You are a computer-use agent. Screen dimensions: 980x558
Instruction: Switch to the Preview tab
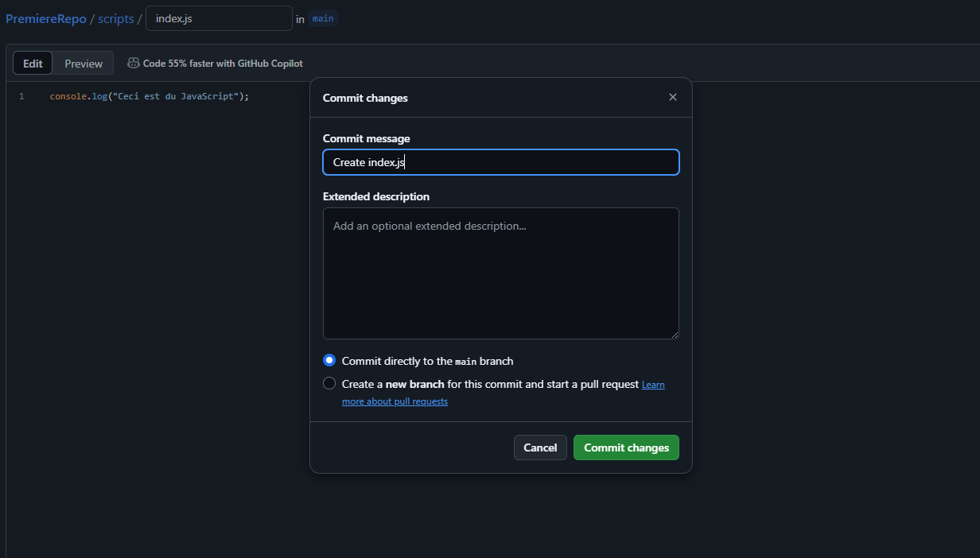click(83, 63)
